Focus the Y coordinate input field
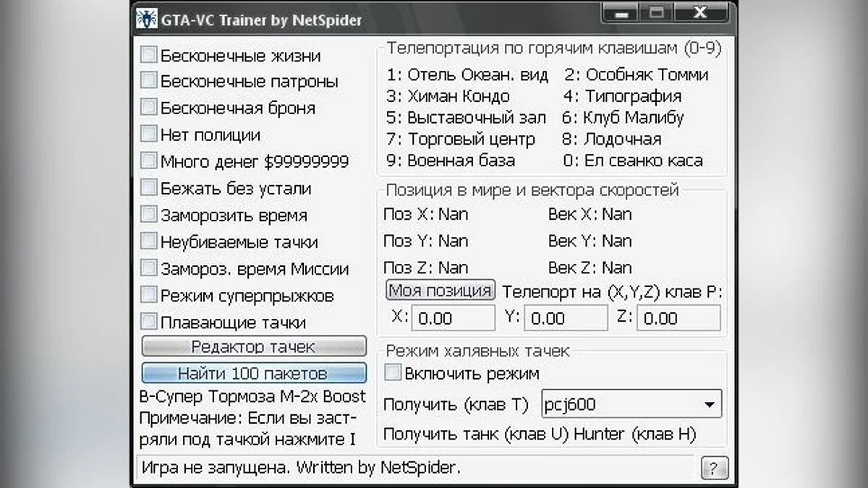The image size is (868, 488). click(x=566, y=318)
